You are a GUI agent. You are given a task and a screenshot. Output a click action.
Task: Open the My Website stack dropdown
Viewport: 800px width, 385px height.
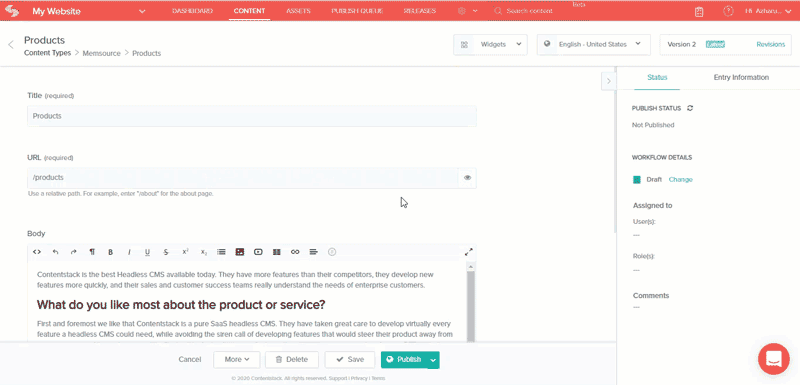[142, 11]
